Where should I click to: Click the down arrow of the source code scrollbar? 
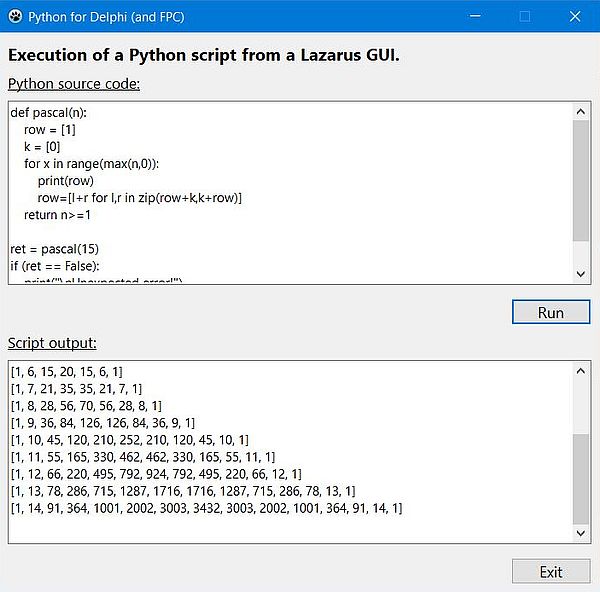580,274
